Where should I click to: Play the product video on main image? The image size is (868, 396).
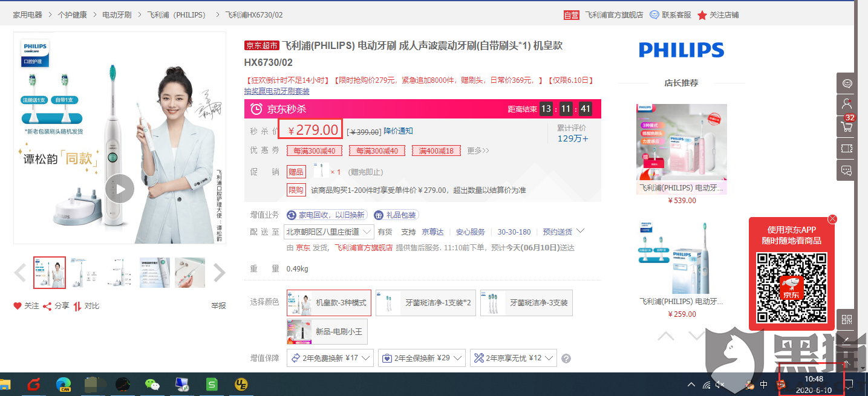coord(119,189)
